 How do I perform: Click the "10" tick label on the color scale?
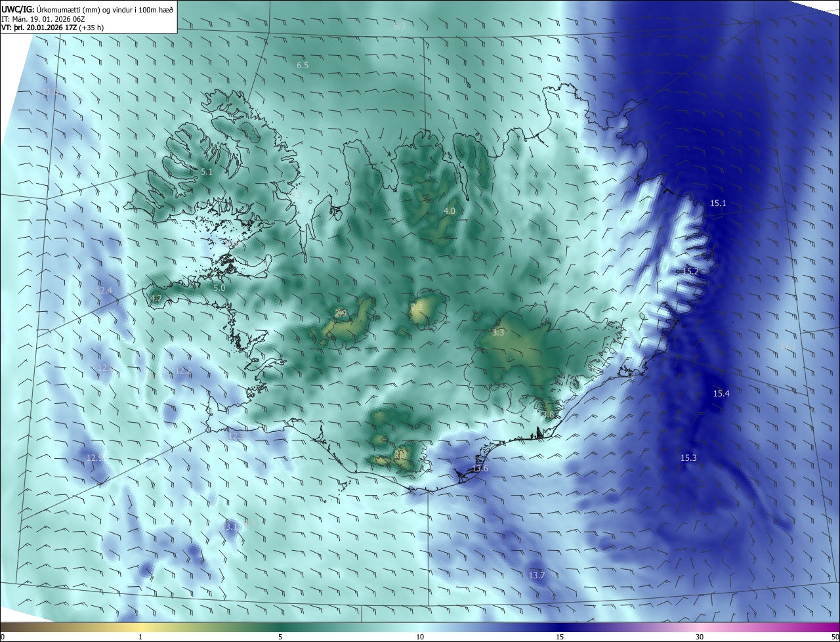coord(420,637)
